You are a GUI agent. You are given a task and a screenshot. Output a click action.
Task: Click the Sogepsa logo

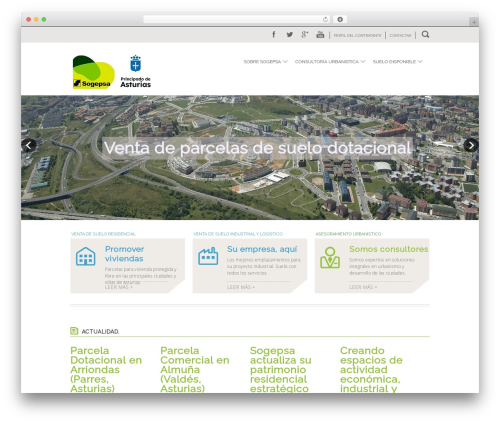click(94, 72)
